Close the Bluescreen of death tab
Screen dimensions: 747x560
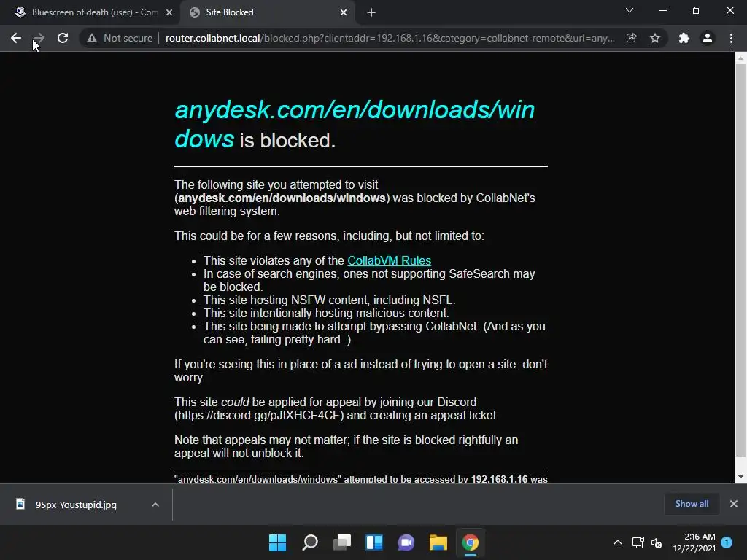tap(169, 12)
